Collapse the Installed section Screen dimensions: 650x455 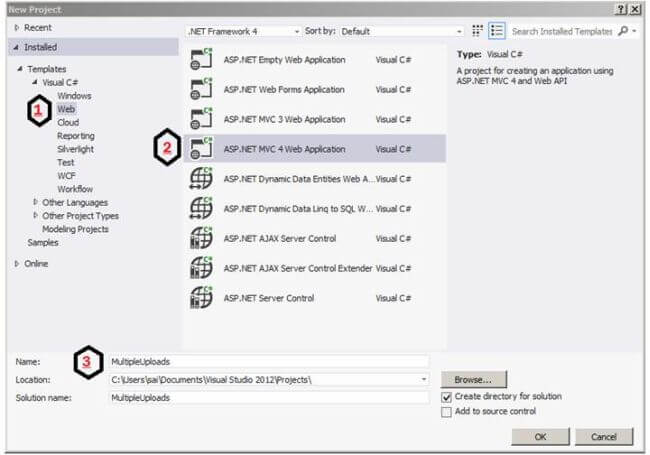pos(16,47)
